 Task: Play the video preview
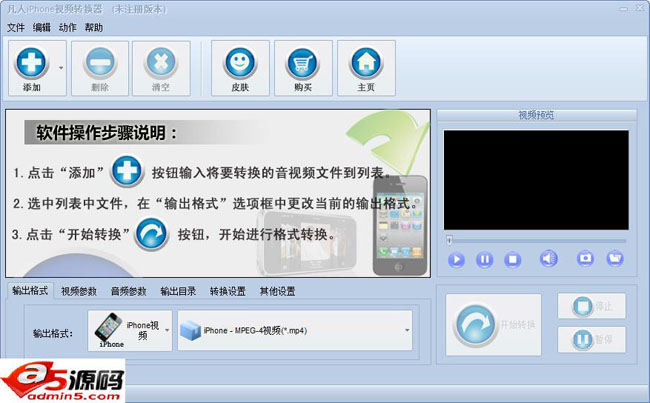456,260
